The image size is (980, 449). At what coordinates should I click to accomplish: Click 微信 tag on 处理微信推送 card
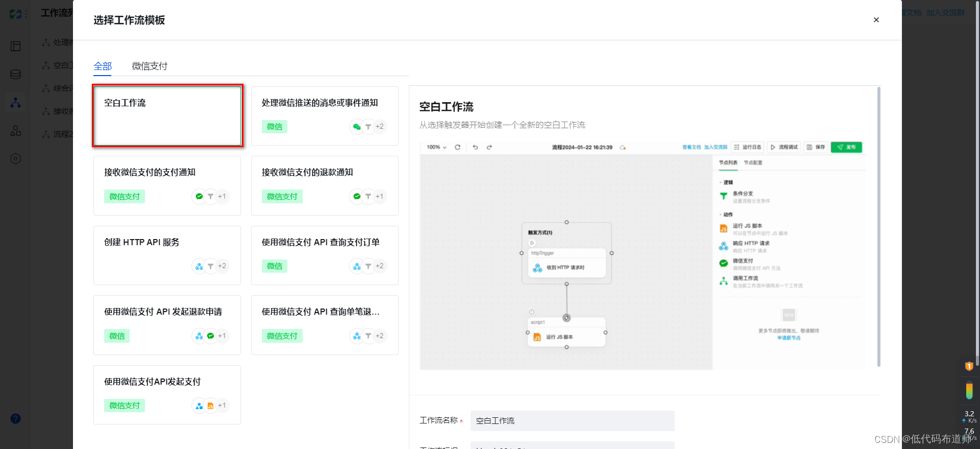pyautogui.click(x=275, y=127)
